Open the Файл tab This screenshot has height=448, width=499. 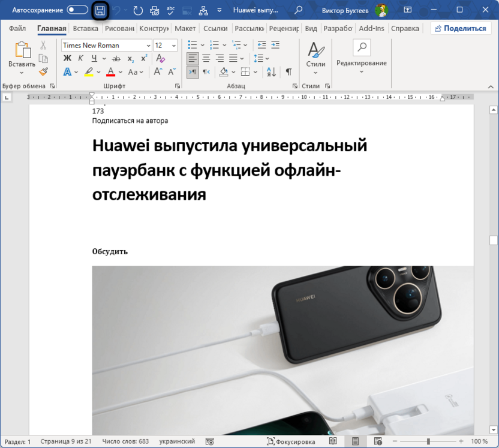17,28
